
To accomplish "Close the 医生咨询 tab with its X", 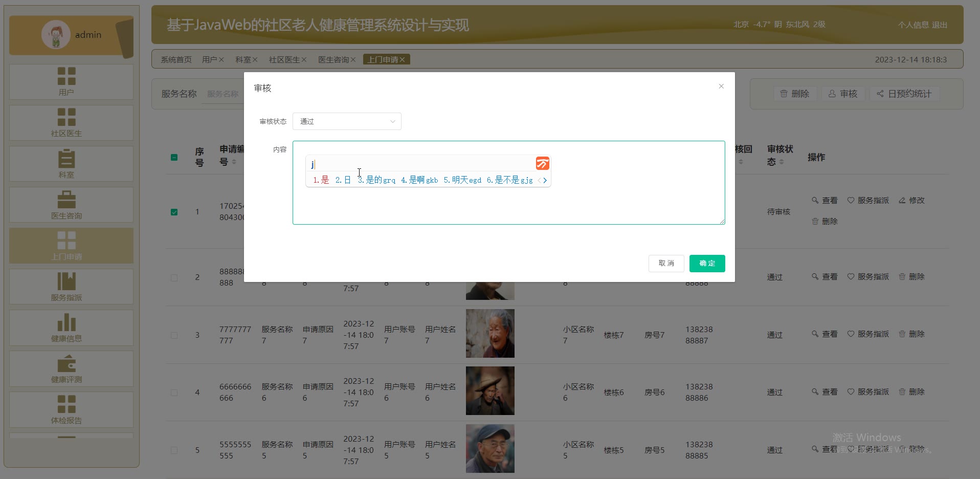I will (353, 60).
